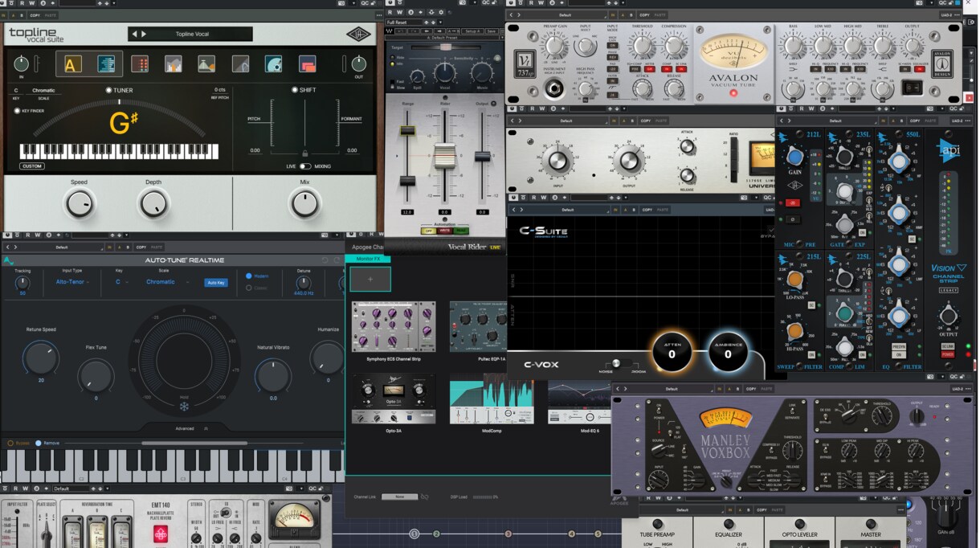The image size is (980, 548).
Task: Select the Symphony ECS Channel Strip thumbnail
Action: [x=394, y=326]
